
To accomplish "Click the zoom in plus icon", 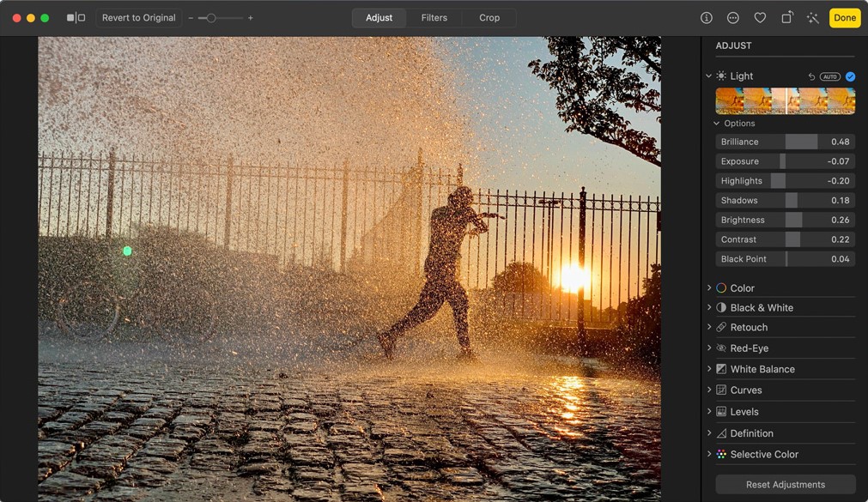I will pos(251,18).
